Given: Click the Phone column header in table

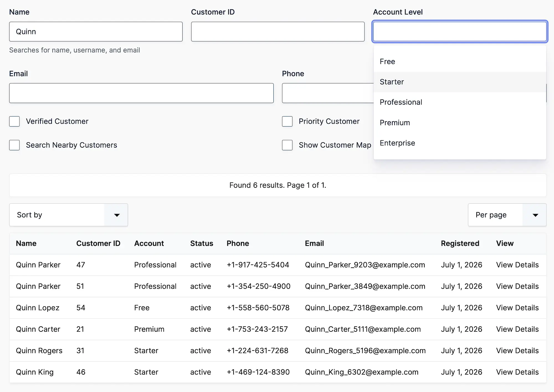Looking at the screenshot, I should (238, 243).
